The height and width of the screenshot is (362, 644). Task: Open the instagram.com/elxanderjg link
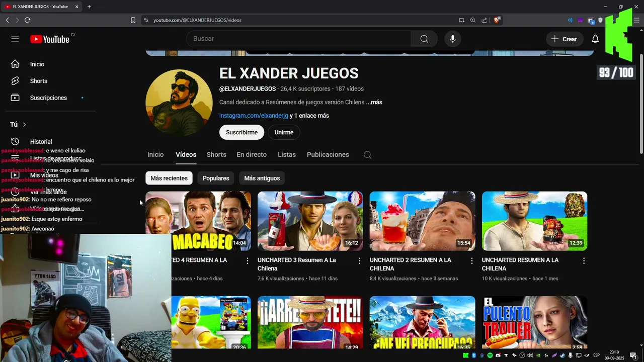[x=254, y=116]
